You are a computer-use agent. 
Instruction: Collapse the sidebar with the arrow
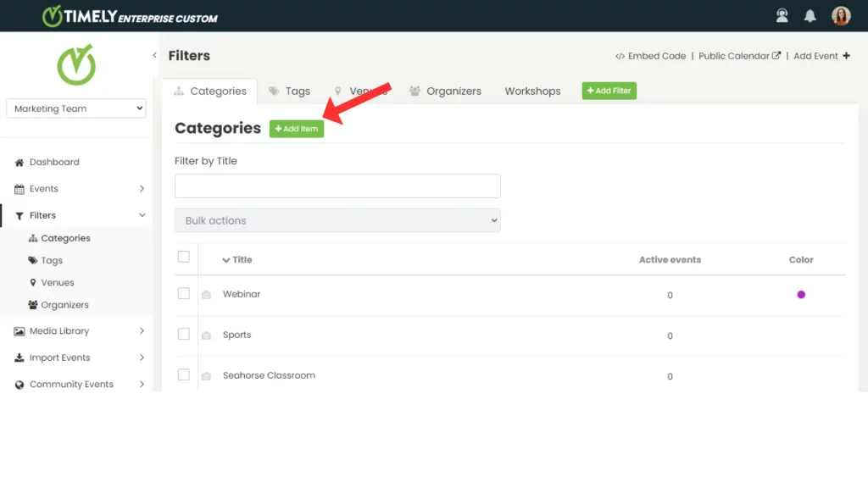[x=154, y=55]
